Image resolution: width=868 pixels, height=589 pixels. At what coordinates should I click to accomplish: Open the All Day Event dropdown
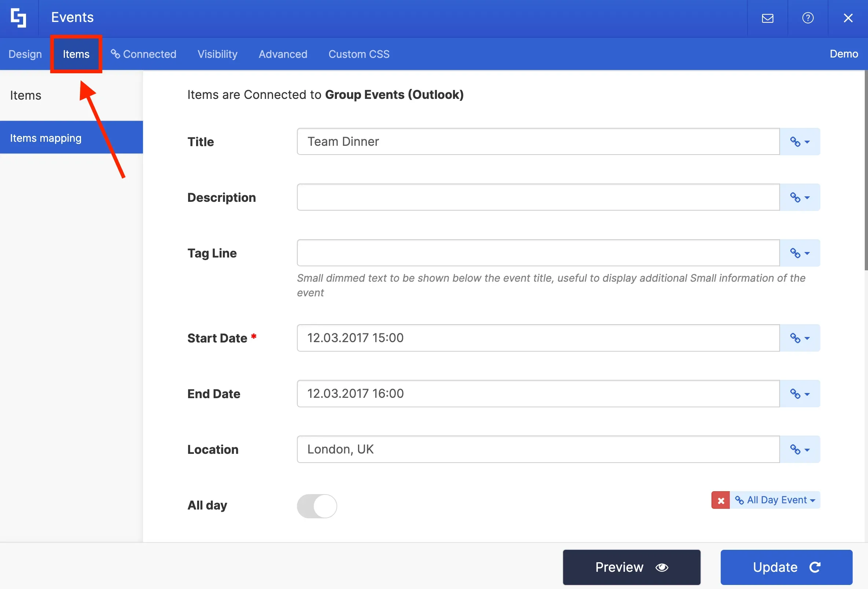click(775, 500)
